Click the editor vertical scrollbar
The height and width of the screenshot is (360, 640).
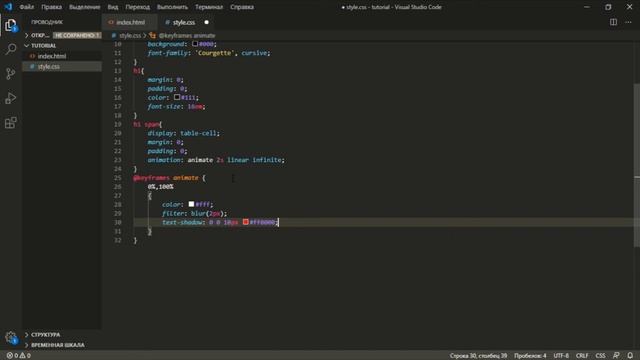(637, 165)
